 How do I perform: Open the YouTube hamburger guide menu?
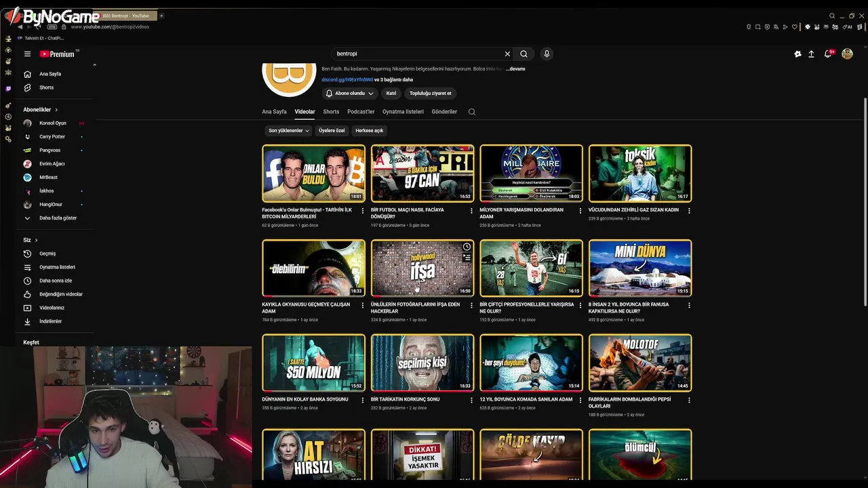[27, 54]
